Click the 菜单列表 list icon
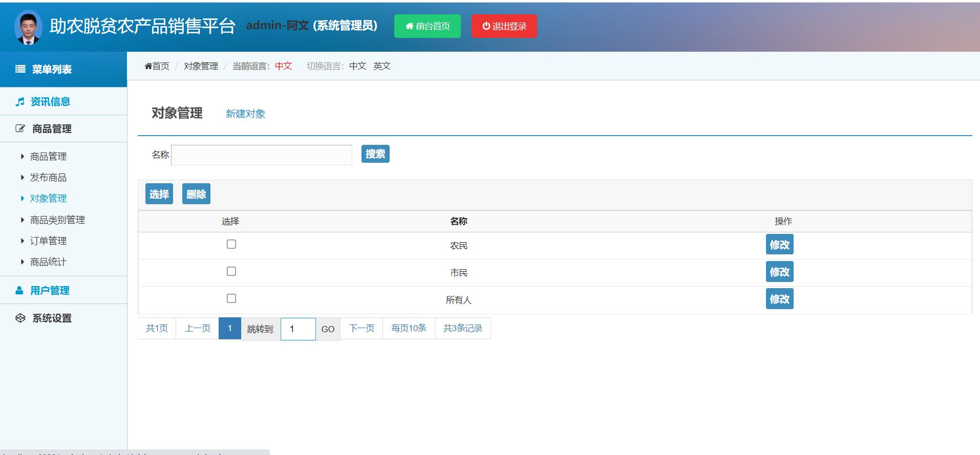This screenshot has height=455, width=980. [x=20, y=69]
